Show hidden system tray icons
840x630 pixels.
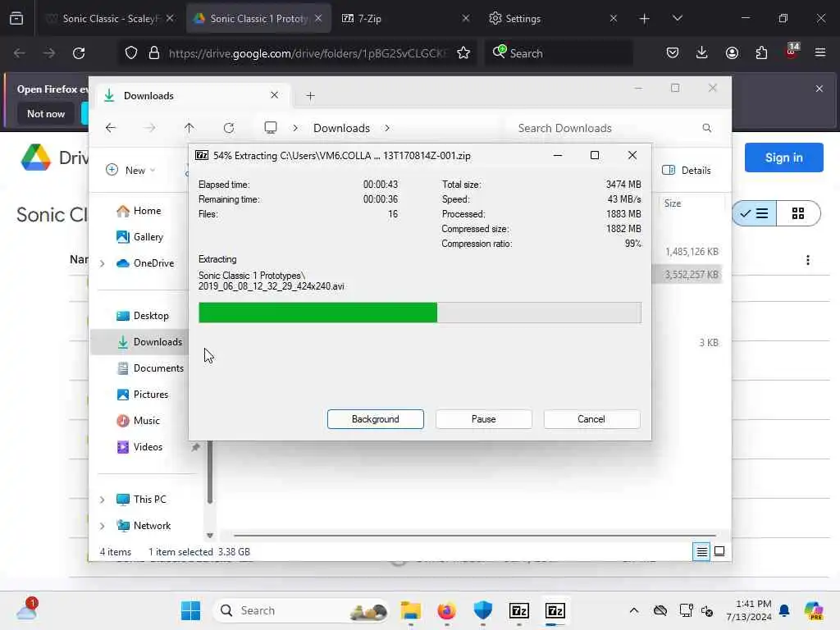(634, 610)
